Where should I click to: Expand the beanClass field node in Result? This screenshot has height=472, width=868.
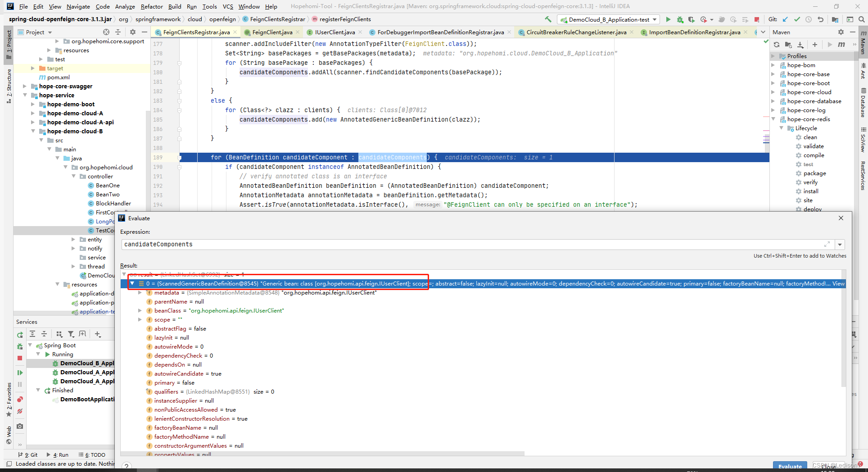point(140,311)
